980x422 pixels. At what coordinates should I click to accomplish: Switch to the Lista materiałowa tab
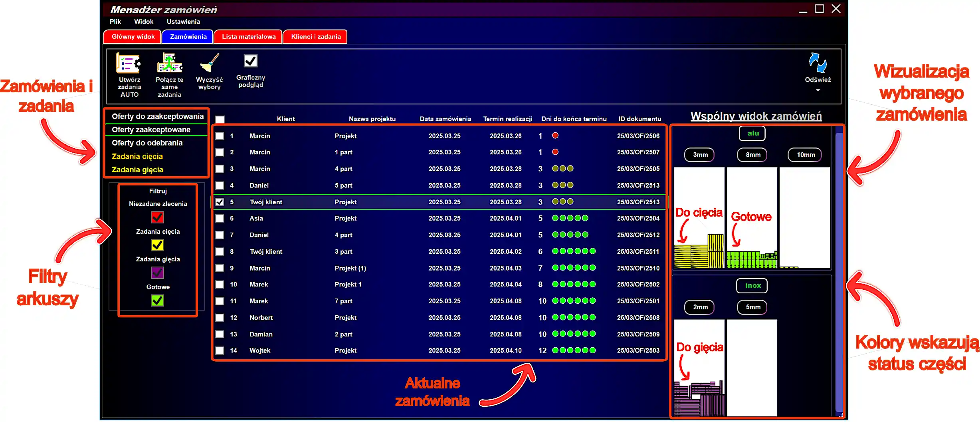pyautogui.click(x=248, y=36)
